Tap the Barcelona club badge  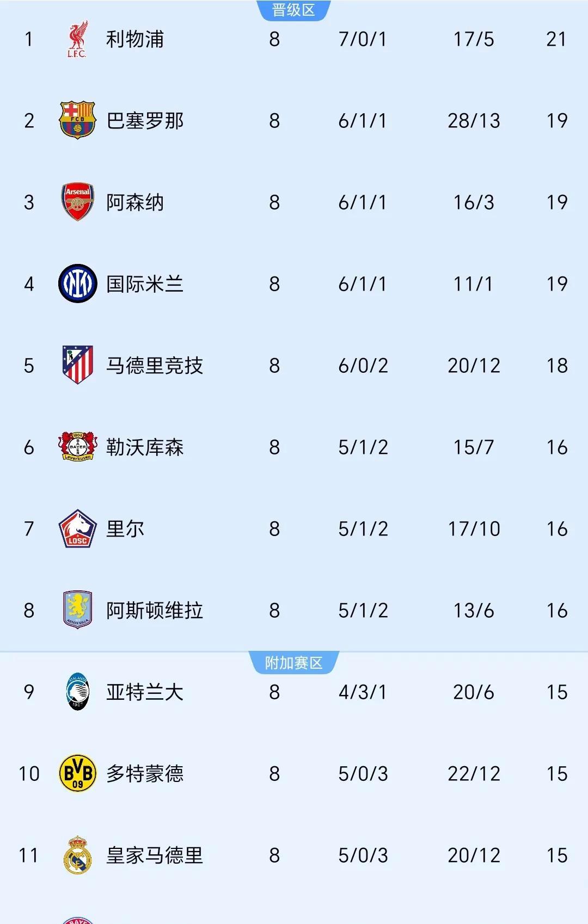click(77, 120)
